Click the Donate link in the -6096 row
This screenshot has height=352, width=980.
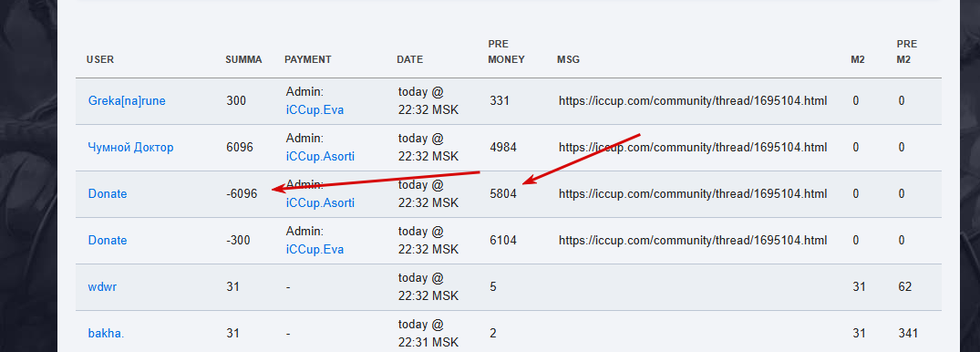[108, 194]
